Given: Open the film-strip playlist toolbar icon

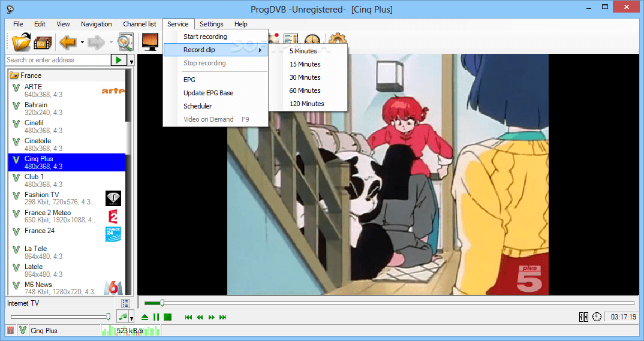Looking at the screenshot, I should [x=43, y=43].
